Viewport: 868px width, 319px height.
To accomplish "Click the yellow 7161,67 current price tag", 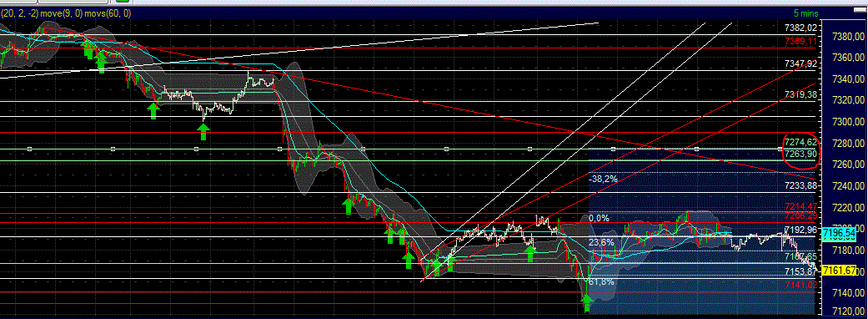I will [x=840, y=271].
